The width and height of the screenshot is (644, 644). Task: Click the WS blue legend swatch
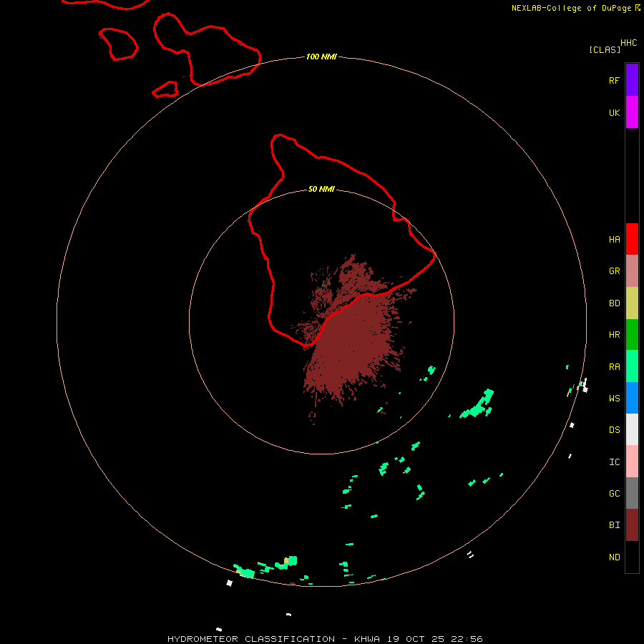click(632, 398)
